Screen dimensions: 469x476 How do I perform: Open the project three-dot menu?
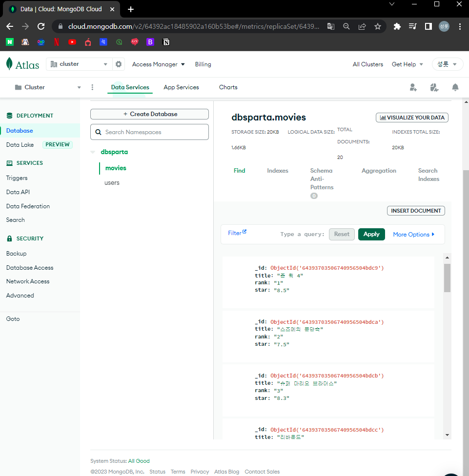92,87
